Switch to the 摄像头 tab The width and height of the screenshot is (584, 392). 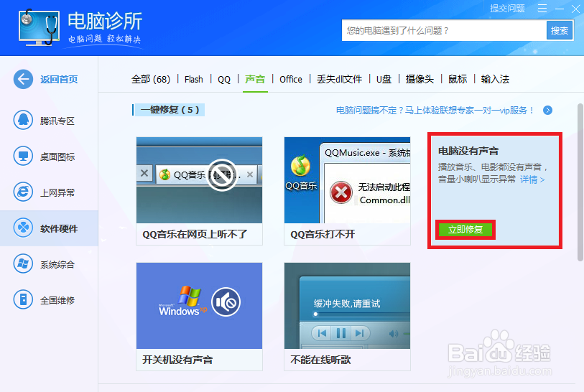click(420, 79)
